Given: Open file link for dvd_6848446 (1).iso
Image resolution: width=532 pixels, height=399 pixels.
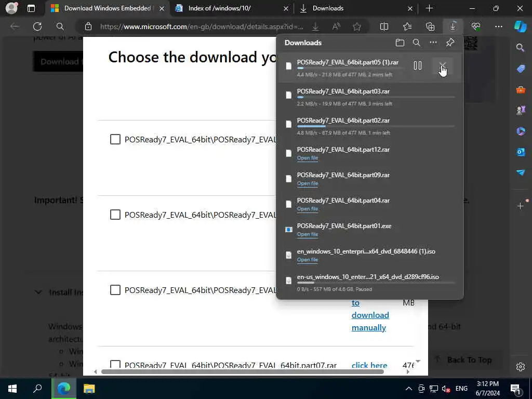Looking at the screenshot, I should point(308,260).
